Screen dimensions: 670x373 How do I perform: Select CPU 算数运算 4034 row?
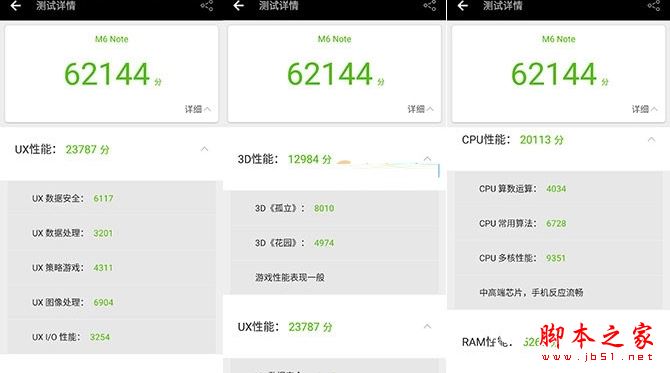(x=558, y=189)
